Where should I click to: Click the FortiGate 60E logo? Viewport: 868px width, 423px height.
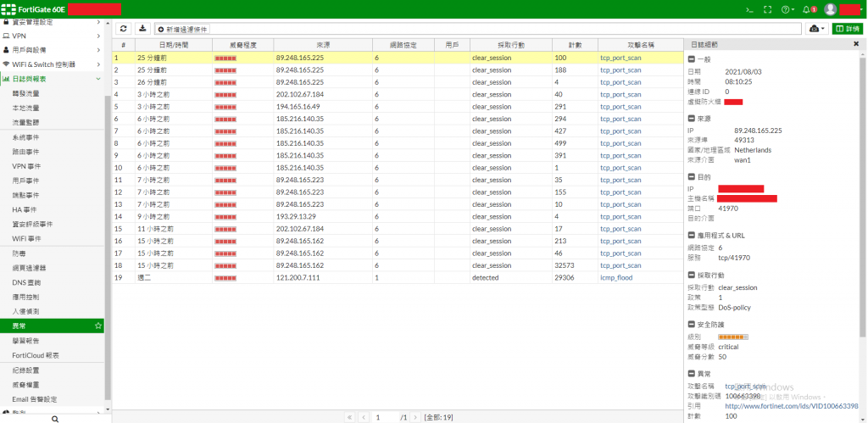34,9
